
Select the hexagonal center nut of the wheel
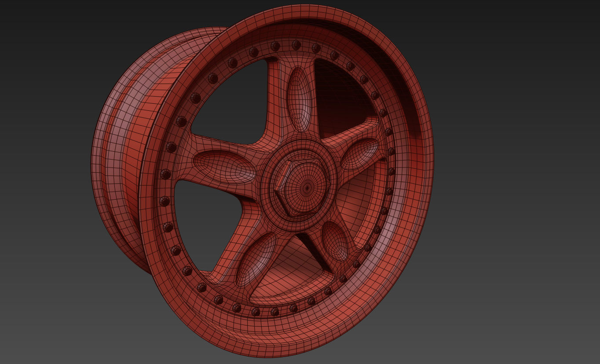point(303,188)
